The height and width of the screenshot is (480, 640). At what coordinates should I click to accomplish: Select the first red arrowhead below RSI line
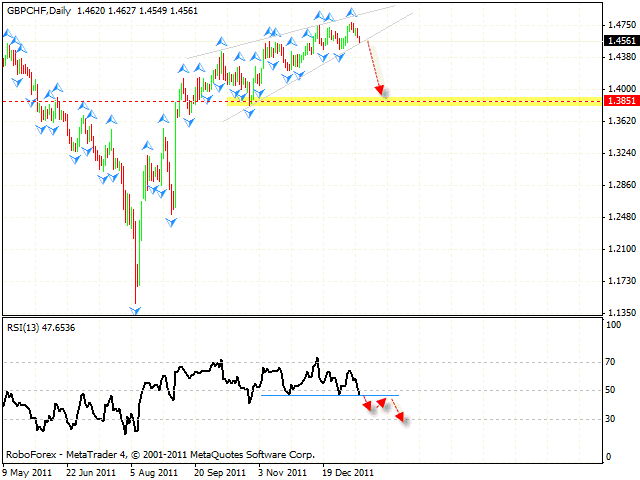point(367,404)
